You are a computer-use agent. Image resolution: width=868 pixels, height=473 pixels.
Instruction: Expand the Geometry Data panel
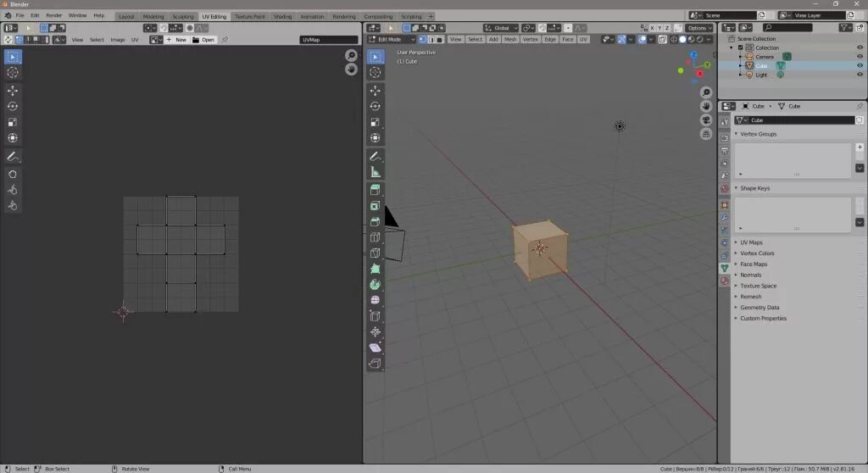click(x=759, y=308)
